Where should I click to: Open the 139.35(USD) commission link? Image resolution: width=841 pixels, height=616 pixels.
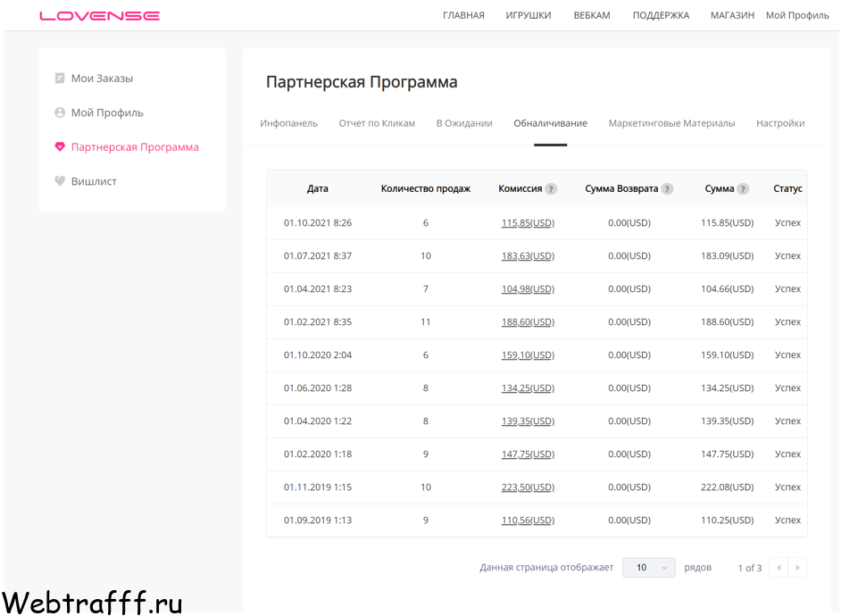point(528,421)
